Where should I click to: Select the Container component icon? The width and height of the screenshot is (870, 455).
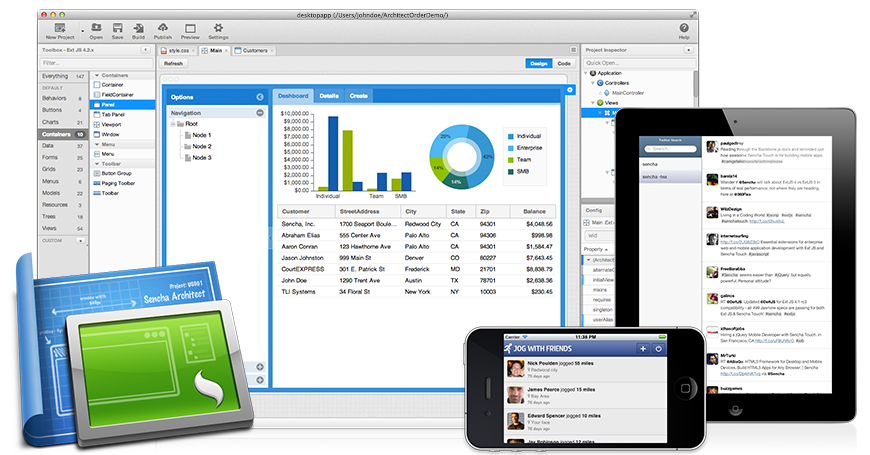coord(97,85)
